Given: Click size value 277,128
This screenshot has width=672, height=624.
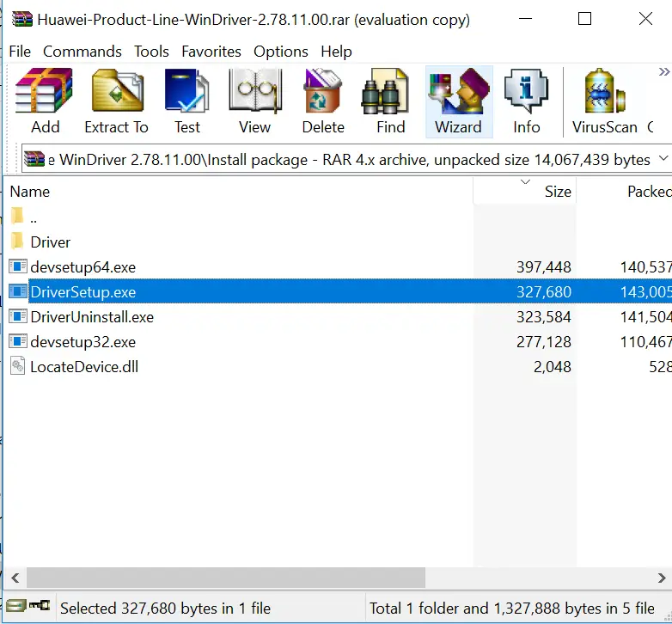Looking at the screenshot, I should pos(543,341).
